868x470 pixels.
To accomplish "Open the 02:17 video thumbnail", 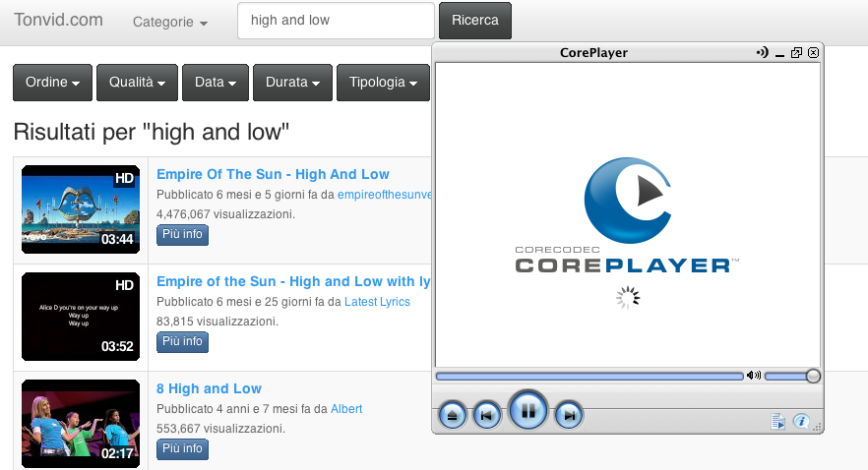I will pos(81,424).
